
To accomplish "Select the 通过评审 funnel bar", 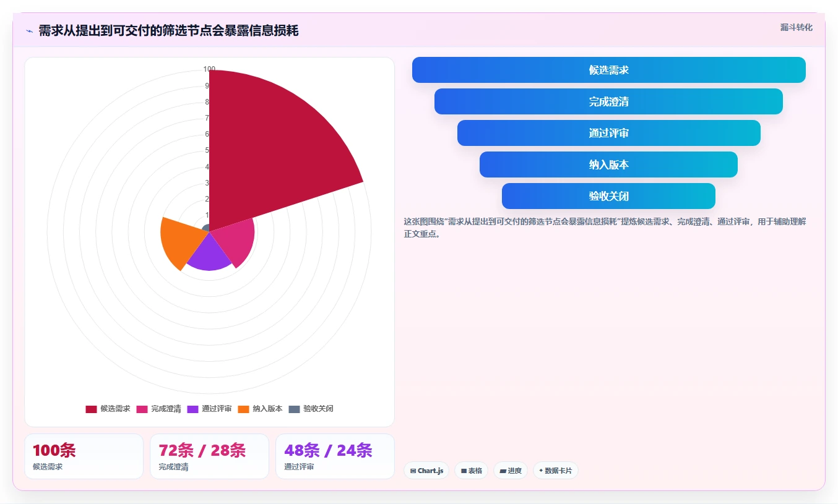I will pyautogui.click(x=609, y=133).
